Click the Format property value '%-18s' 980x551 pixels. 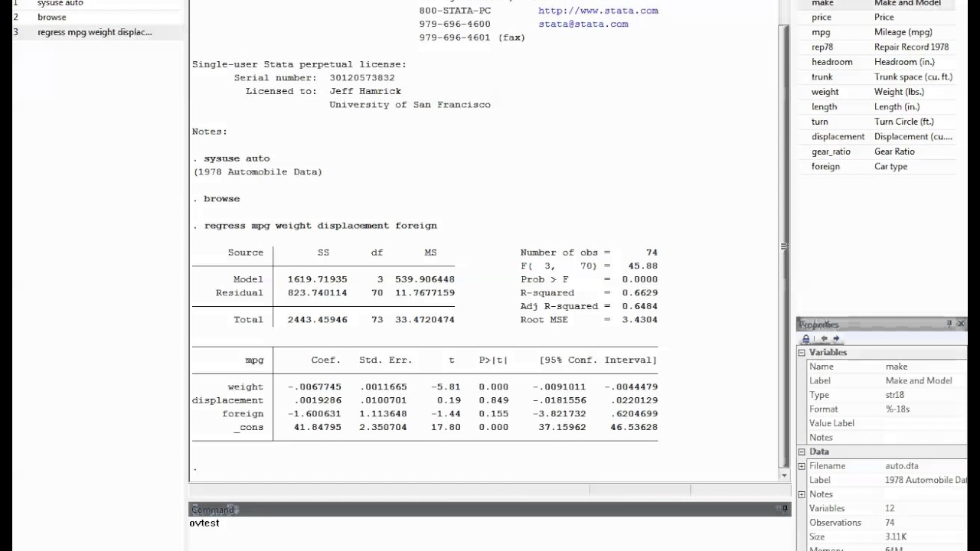pos(897,409)
